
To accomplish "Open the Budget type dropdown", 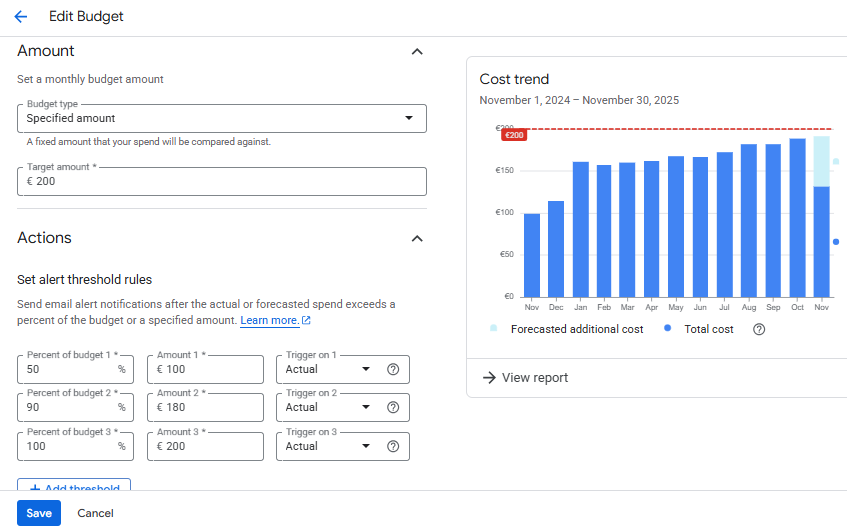I will (x=221, y=118).
